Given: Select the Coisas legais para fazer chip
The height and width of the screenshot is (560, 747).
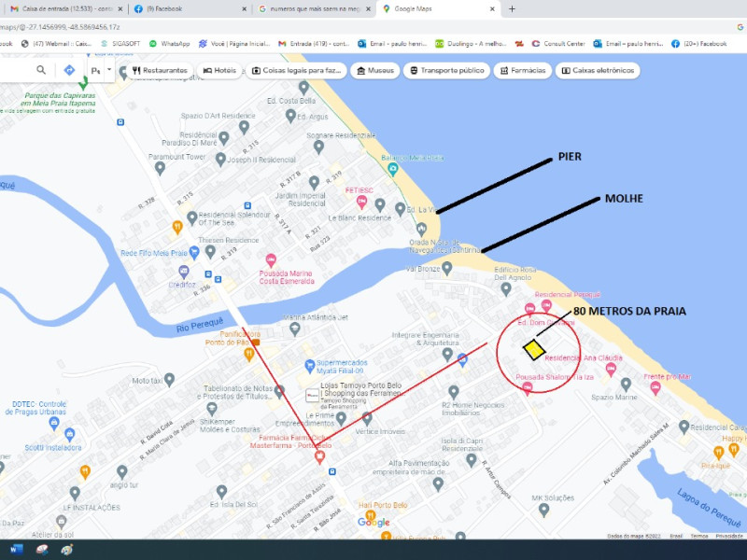Looking at the screenshot, I should 296,71.
